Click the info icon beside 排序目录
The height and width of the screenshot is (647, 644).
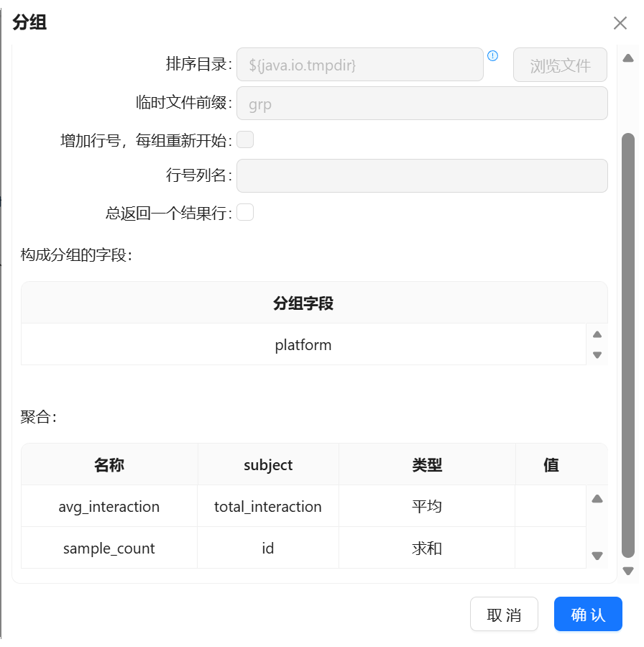492,55
